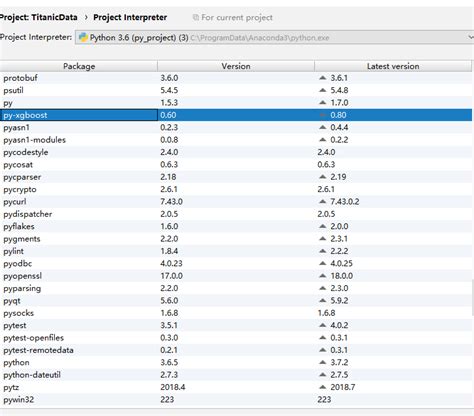Click the upgrade arrow next to 1.7.0
474x416 pixels.
tap(322, 102)
